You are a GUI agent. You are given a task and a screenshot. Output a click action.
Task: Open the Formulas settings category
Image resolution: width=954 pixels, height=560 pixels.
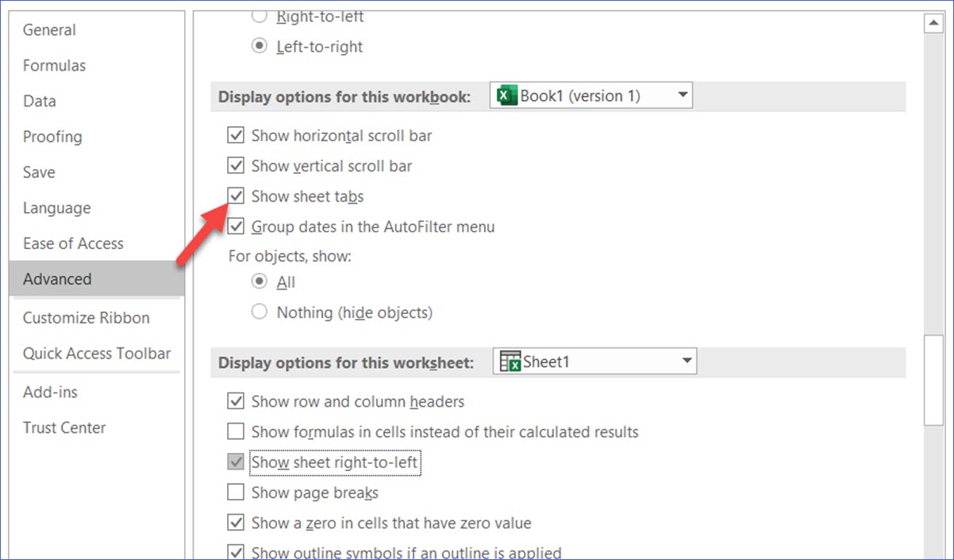click(x=53, y=65)
